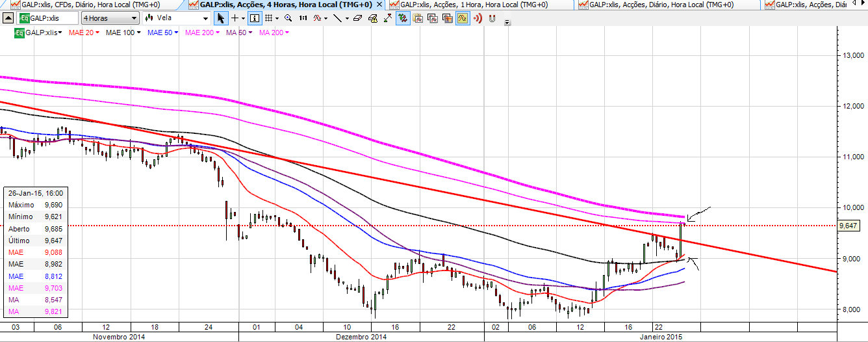This screenshot has height=342, width=868.
Task: Open the MA 50 indicator menu
Action: click(240, 32)
